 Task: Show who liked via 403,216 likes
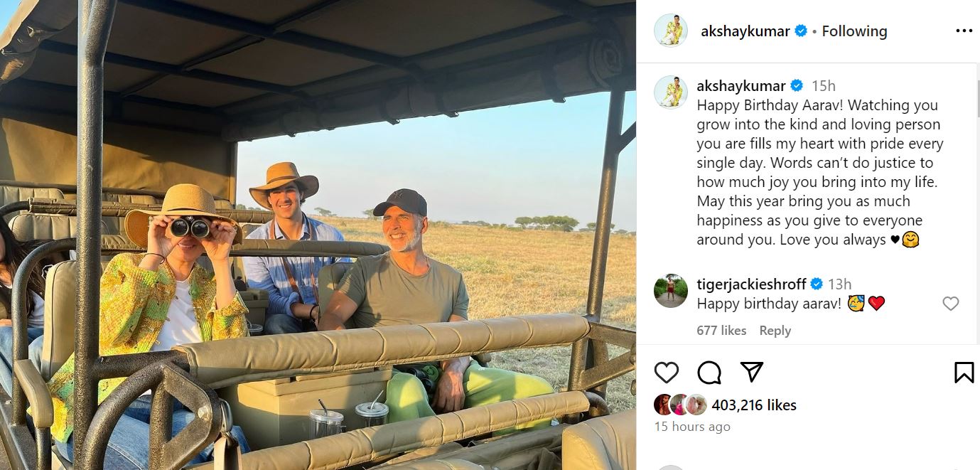click(753, 405)
